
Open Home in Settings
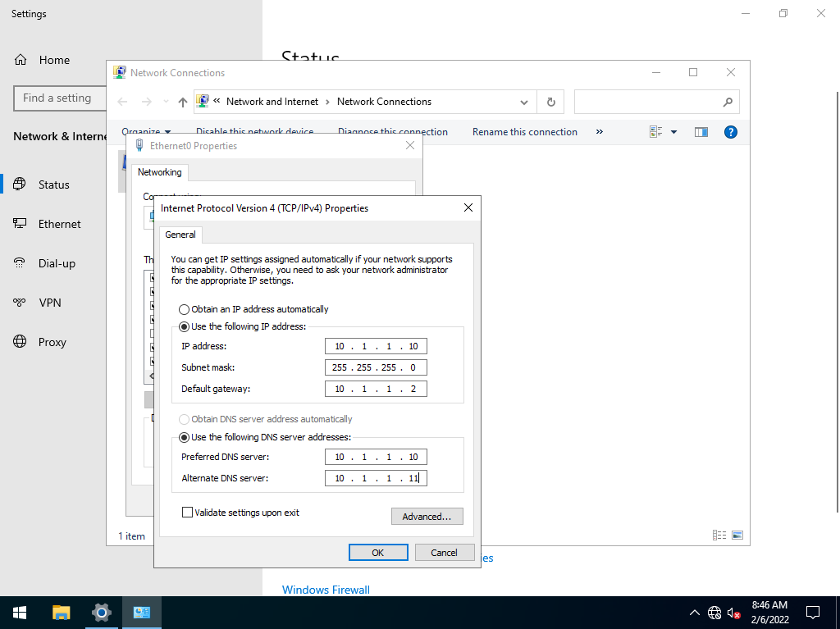(x=42, y=60)
